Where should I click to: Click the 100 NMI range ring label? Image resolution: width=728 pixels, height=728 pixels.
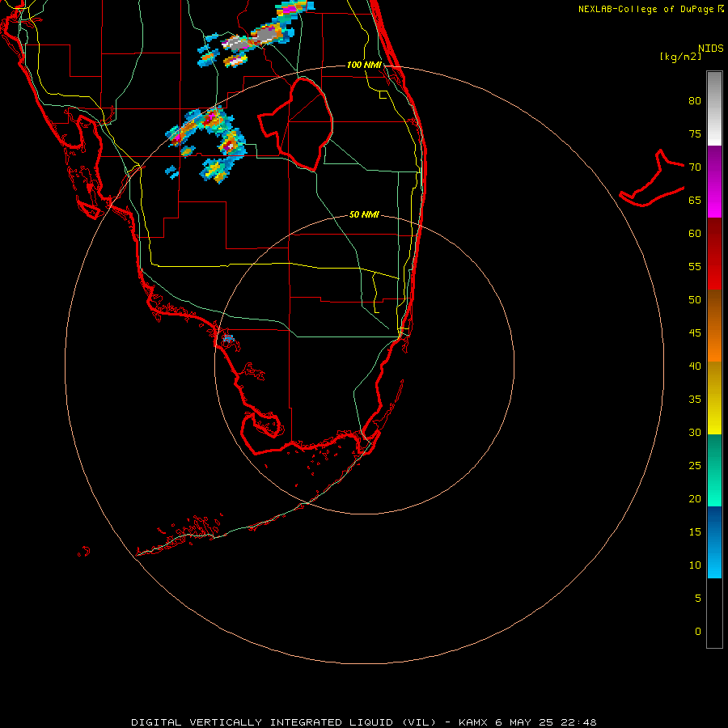click(364, 65)
